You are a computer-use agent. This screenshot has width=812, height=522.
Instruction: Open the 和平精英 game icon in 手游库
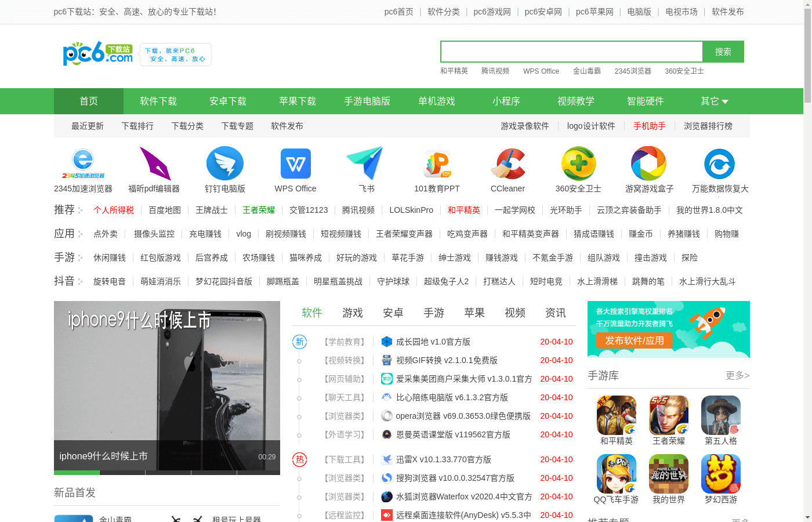(x=617, y=415)
